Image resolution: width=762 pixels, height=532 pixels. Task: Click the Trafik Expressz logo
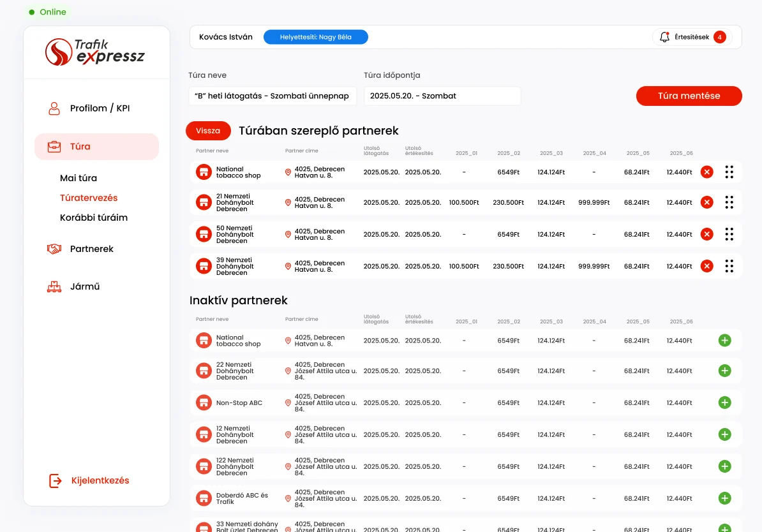tap(94, 52)
